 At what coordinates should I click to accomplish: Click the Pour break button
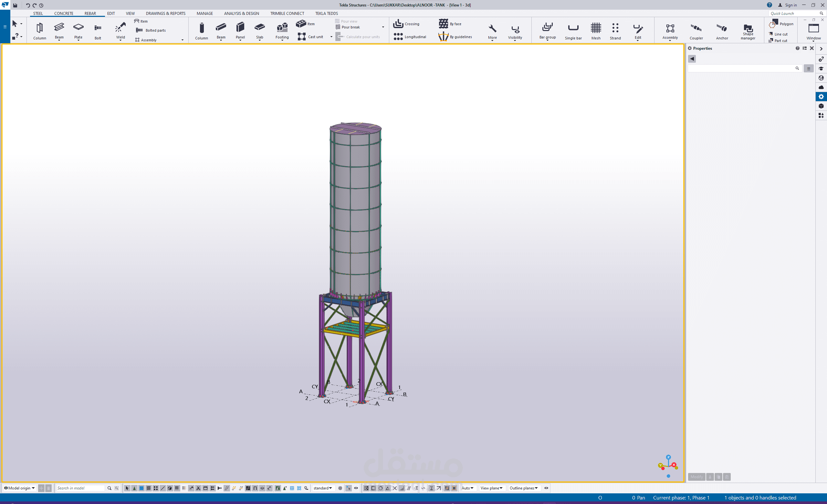pos(350,27)
